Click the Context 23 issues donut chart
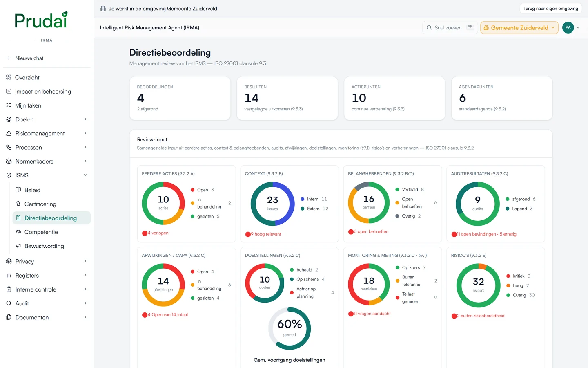 (x=272, y=204)
